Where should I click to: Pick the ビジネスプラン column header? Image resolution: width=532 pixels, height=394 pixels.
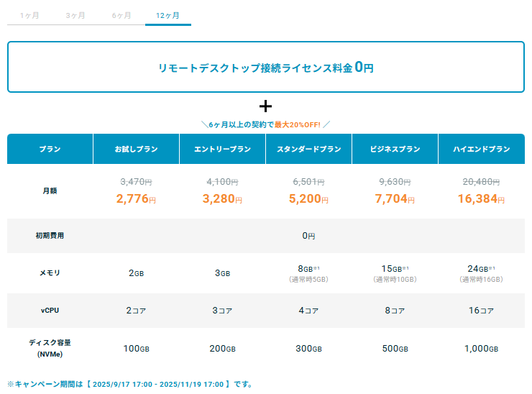point(395,150)
